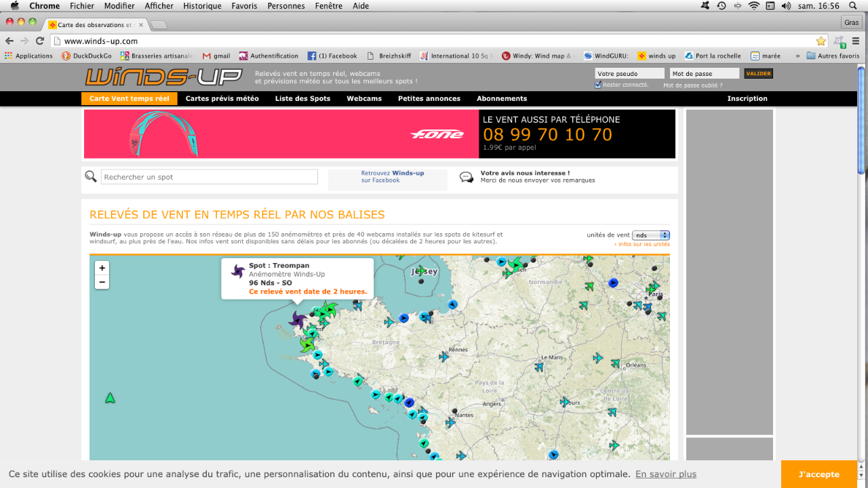
Task: Click the speech bubble feedback icon
Action: point(467,177)
